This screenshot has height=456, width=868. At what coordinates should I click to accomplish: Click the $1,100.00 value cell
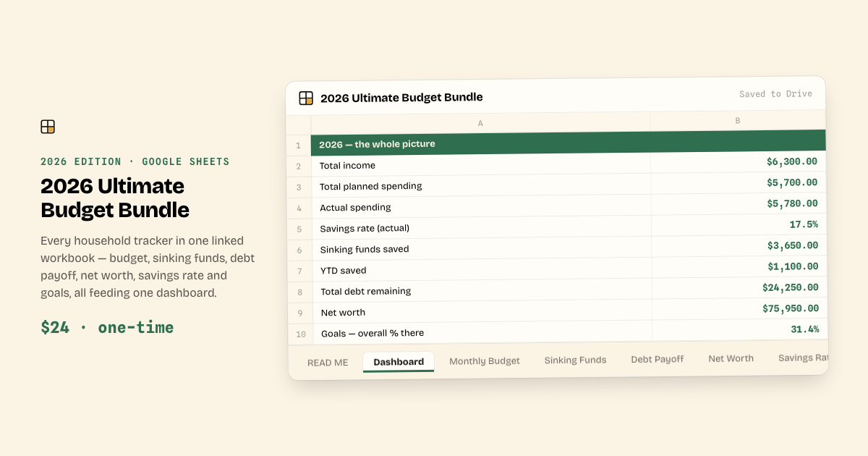pos(739,267)
